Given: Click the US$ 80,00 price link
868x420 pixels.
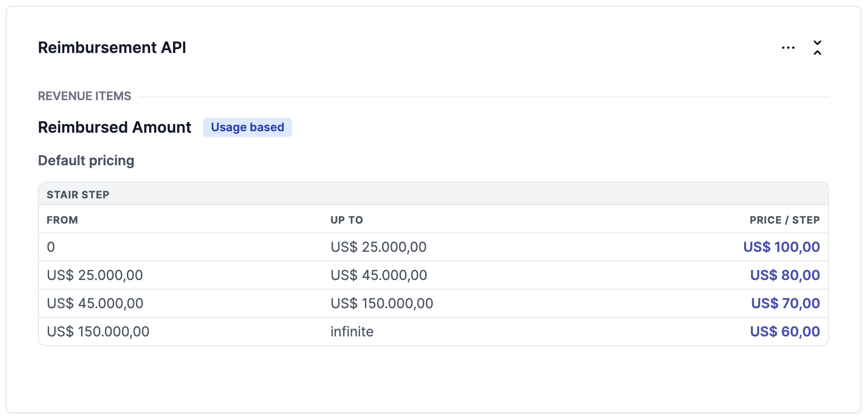Looking at the screenshot, I should click(784, 275).
